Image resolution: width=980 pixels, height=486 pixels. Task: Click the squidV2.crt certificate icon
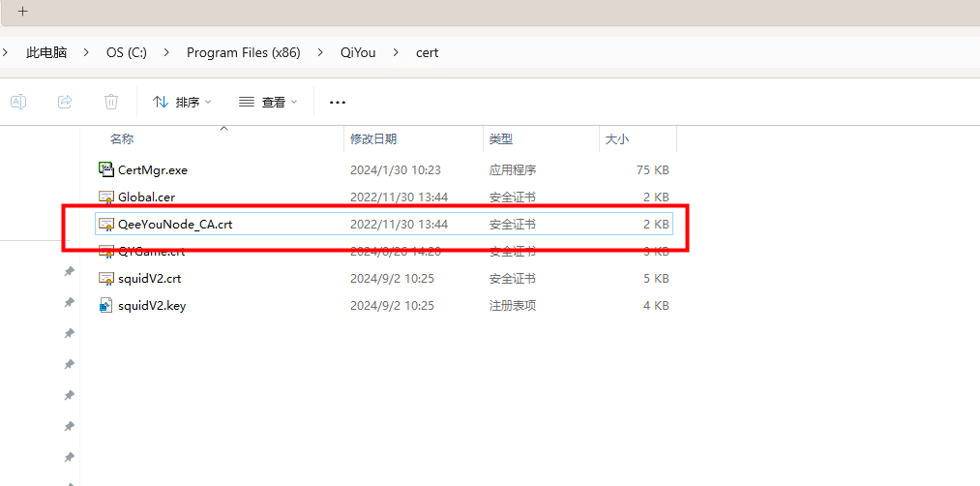106,278
